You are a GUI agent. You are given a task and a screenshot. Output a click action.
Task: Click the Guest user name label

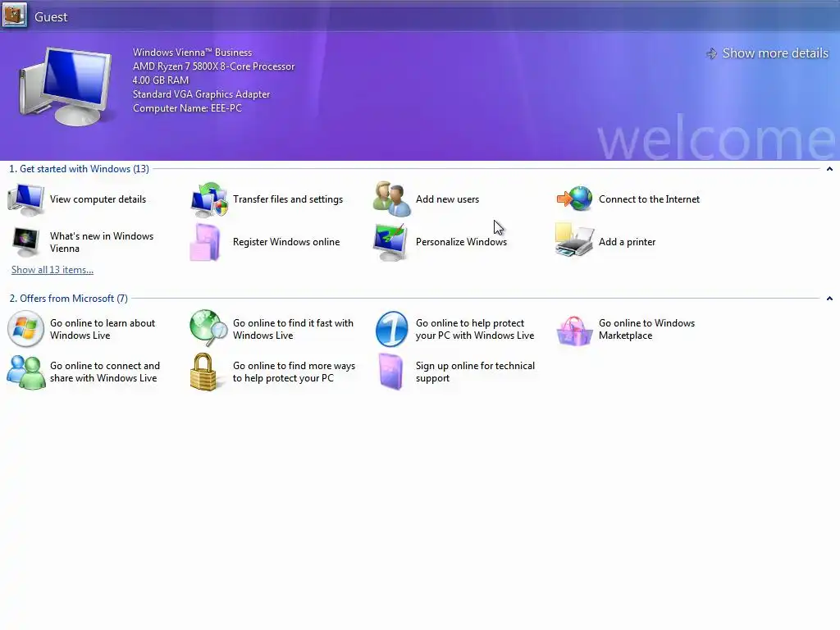51,16
